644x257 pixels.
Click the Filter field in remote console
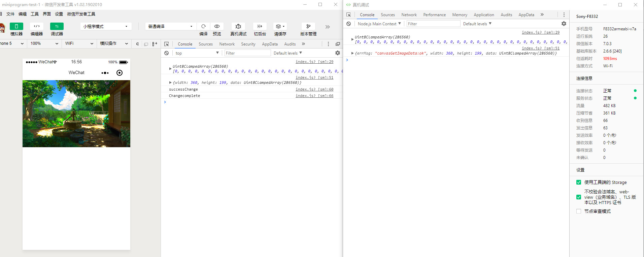pyautogui.click(x=433, y=24)
